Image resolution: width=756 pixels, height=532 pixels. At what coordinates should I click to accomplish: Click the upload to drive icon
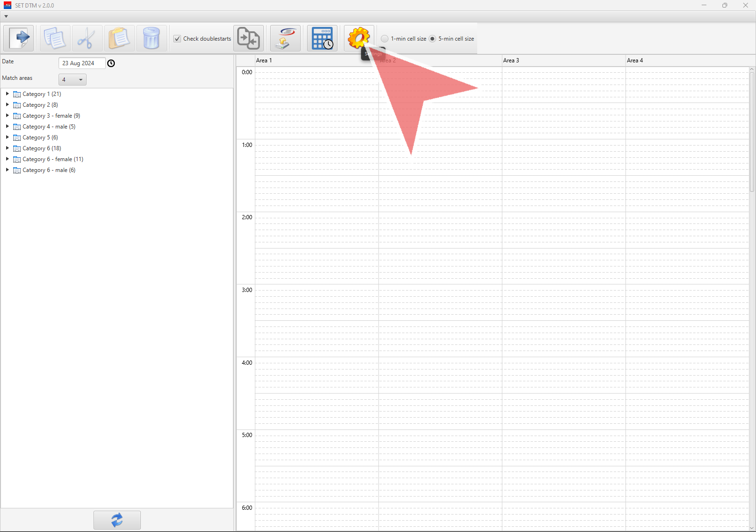[x=285, y=38]
